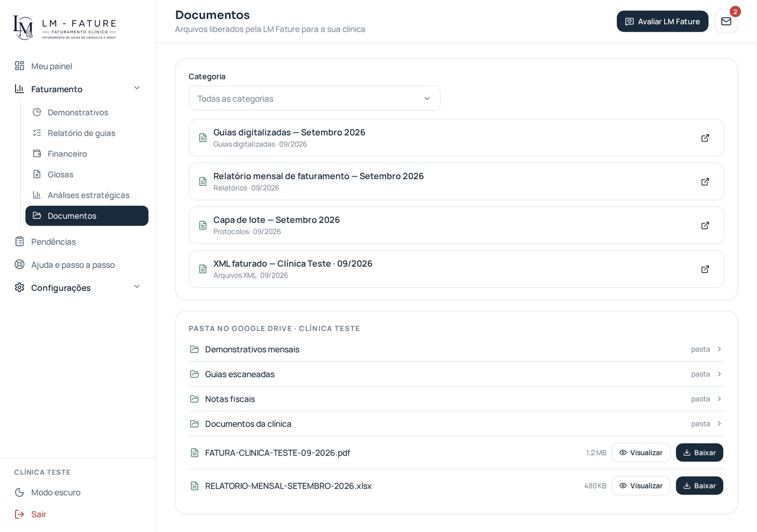Open external link for Capa de lote
Image resolution: width=757 pixels, height=532 pixels.
[705, 226]
